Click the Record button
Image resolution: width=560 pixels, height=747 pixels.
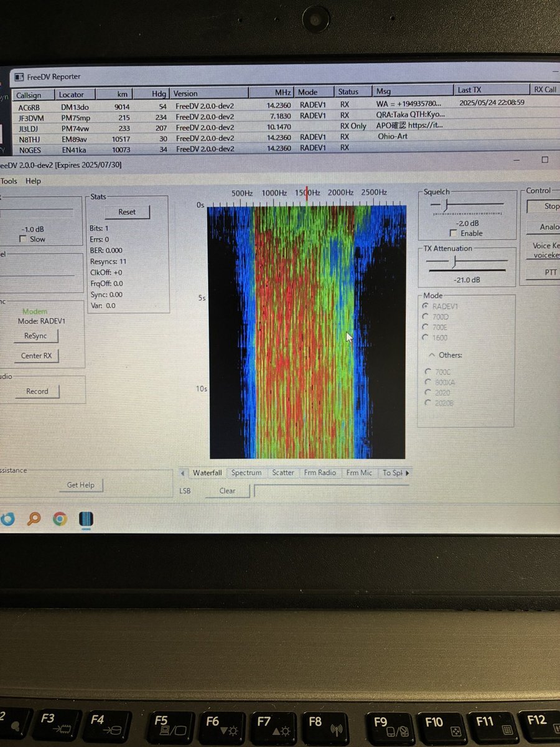(x=37, y=392)
